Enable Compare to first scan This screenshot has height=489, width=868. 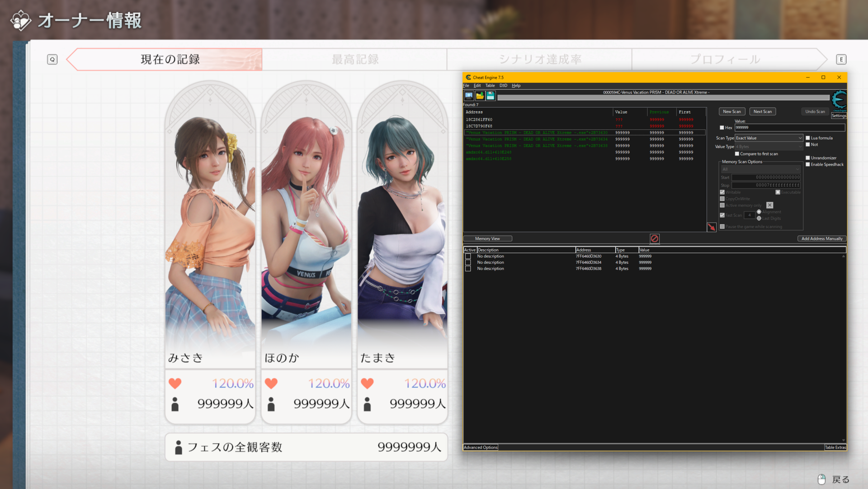tap(737, 154)
